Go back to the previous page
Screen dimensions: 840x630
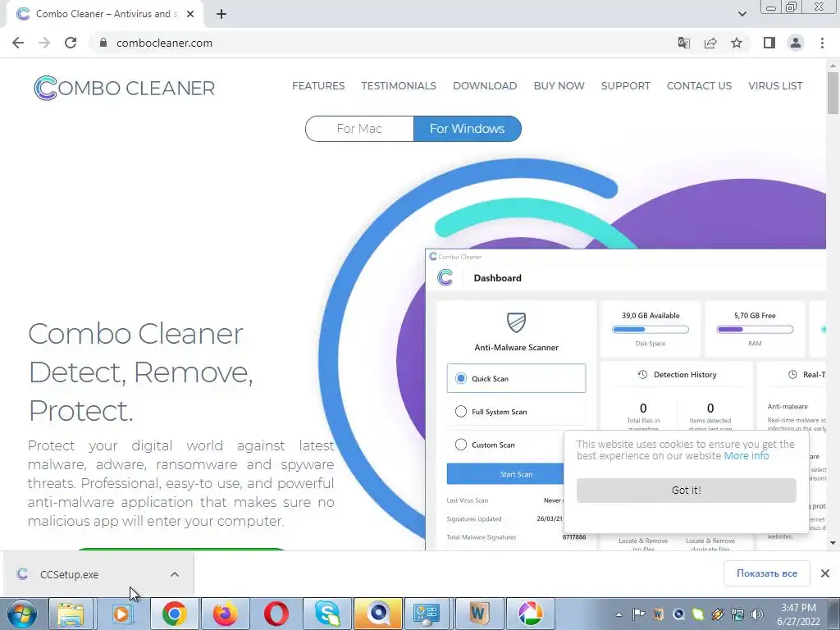tap(18, 43)
